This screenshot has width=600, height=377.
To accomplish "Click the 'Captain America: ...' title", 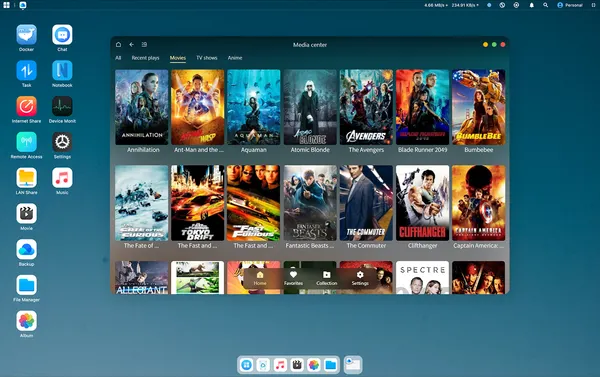I will [x=478, y=245].
